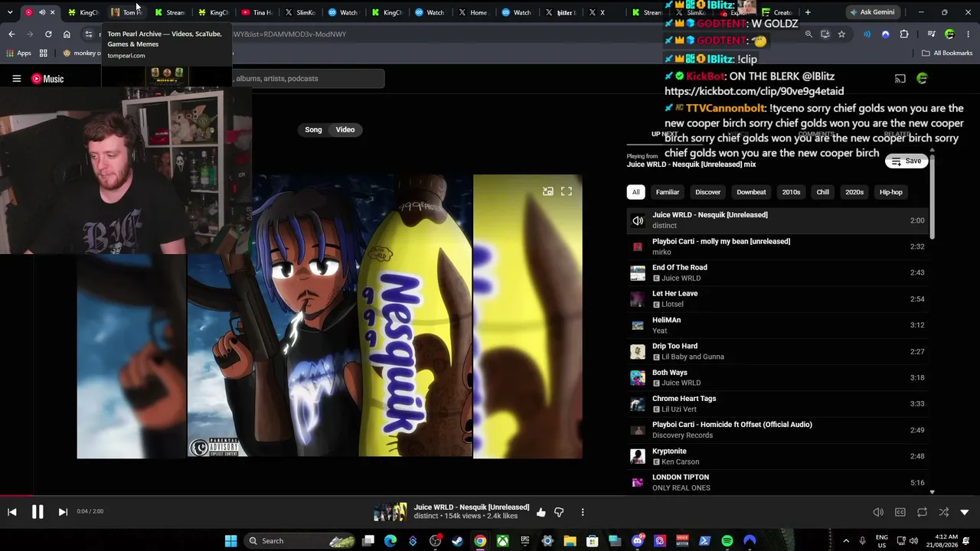The height and width of the screenshot is (551, 980).
Task: Play Playboi Carti - molly my bean from queue
Action: coord(777,246)
